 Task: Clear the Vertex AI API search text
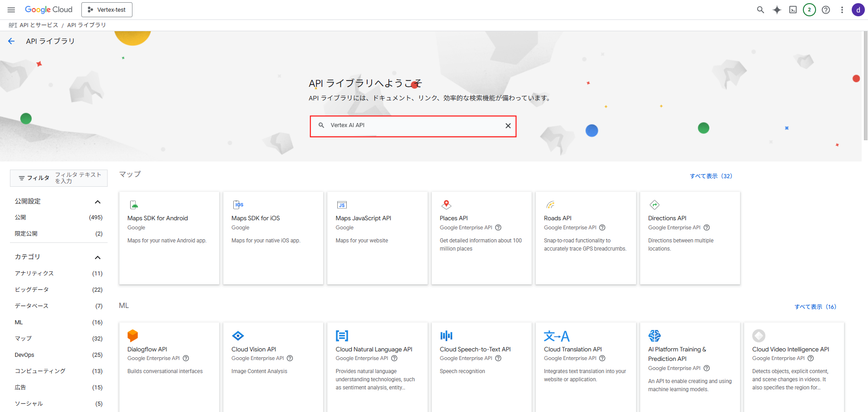[x=508, y=126]
